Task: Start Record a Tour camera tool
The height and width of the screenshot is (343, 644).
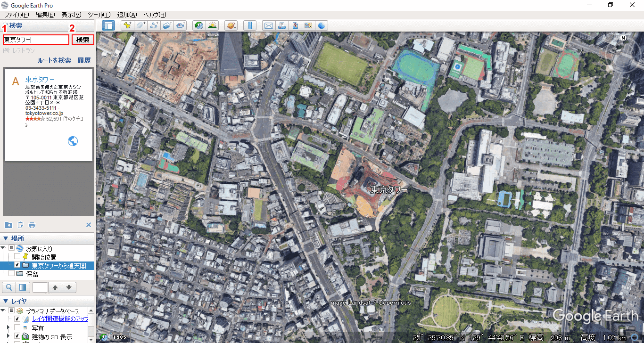Action: (180, 25)
